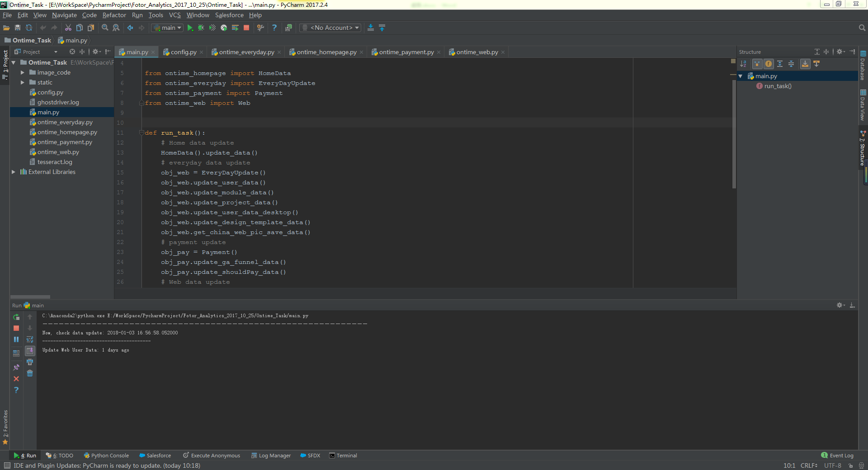Toggle Scroll to the end in Run panel
This screenshot has height=470, width=868.
tap(30, 351)
